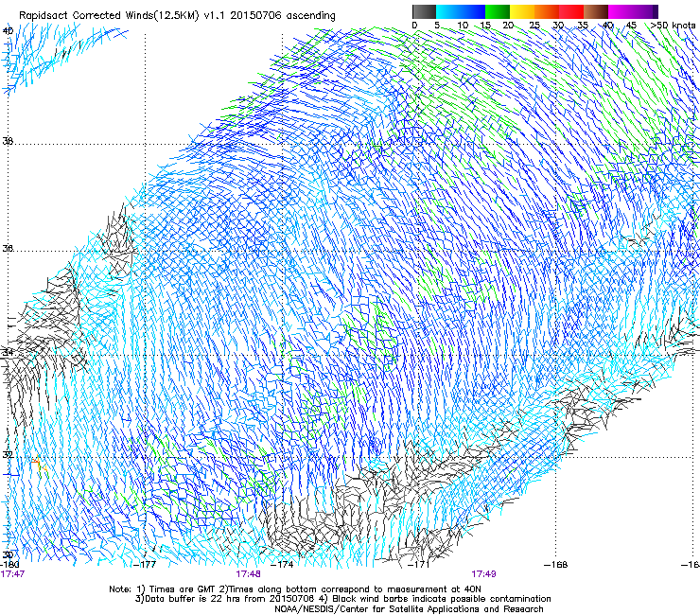Click the longitude '-177' label on bottom axis
The height and width of the screenshot is (615, 700).
coord(145,564)
